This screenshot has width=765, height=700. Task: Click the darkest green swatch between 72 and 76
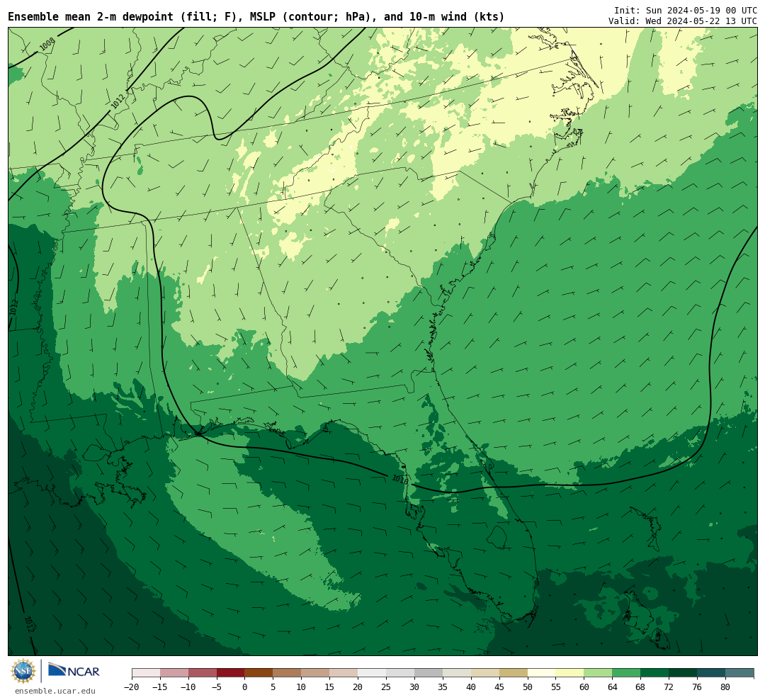[683, 672]
